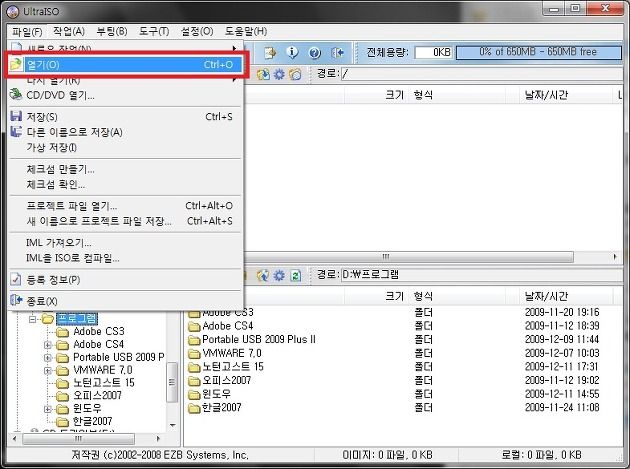Expand the Portable USB 2009 tree node
The image size is (630, 469).
coord(48,358)
